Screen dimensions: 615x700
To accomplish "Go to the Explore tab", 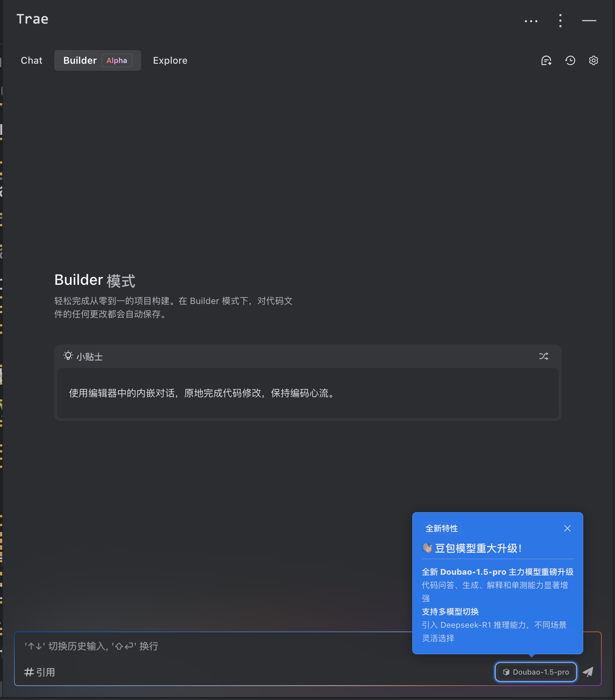I will tap(170, 60).
